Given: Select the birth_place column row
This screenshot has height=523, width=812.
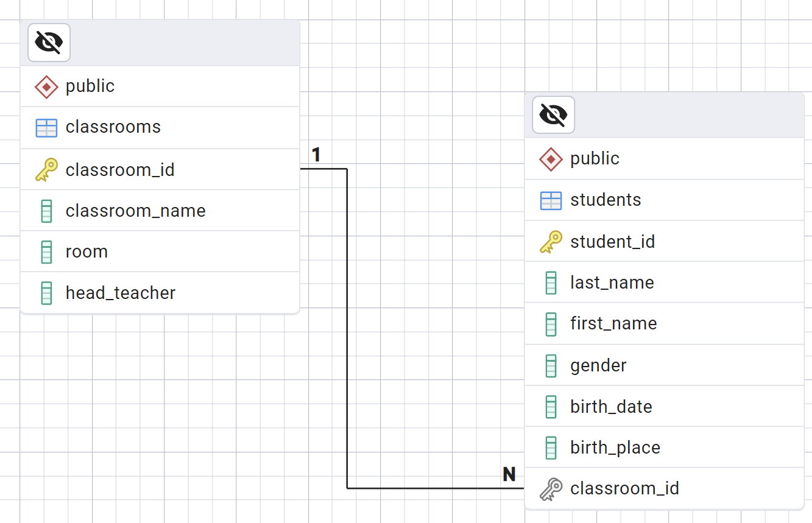Looking at the screenshot, I should pos(615,448).
